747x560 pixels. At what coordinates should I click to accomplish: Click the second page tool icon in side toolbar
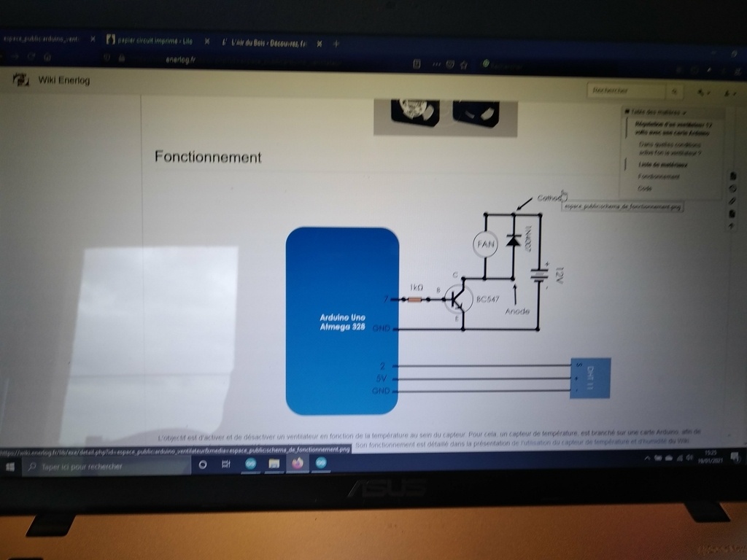[x=732, y=189]
